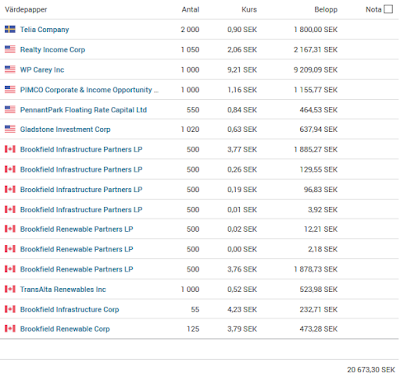Click Canadian flag beside Brookfield Renewable Corp
This screenshot has width=400, height=377.
pyautogui.click(x=10, y=329)
